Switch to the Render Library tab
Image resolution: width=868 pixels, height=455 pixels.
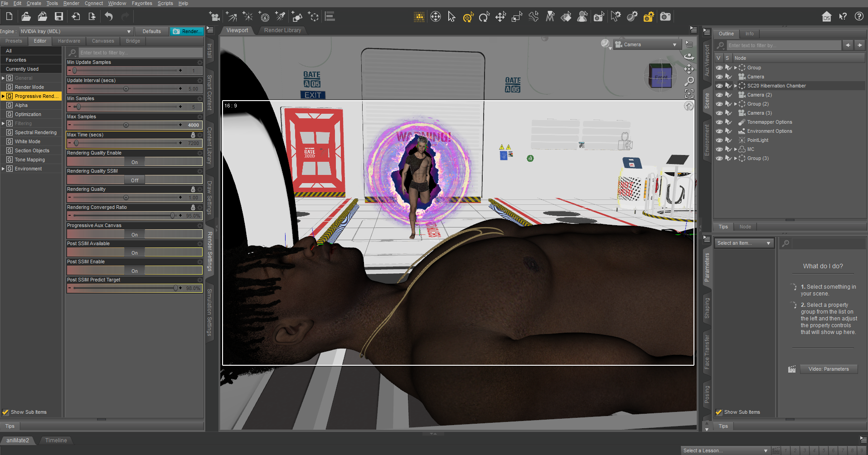coord(282,30)
